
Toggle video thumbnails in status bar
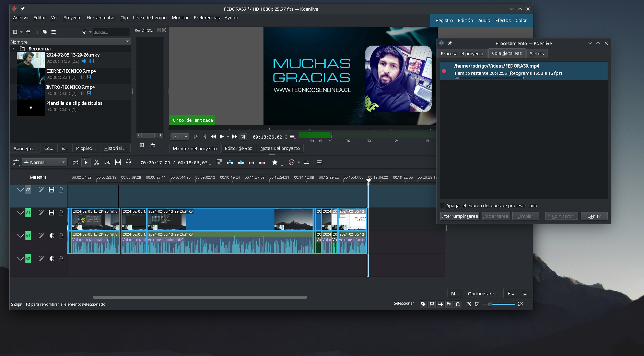tap(432, 304)
